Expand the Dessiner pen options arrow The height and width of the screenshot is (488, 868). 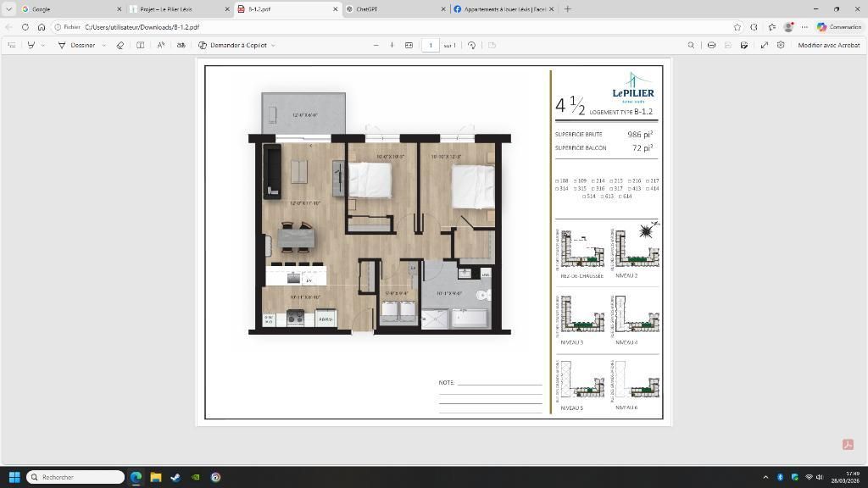tap(103, 45)
